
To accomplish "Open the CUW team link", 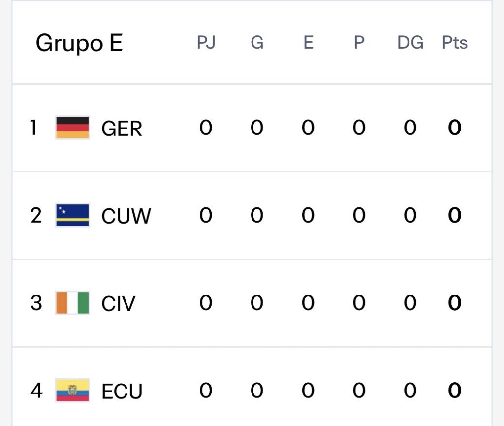I will (x=126, y=216).
